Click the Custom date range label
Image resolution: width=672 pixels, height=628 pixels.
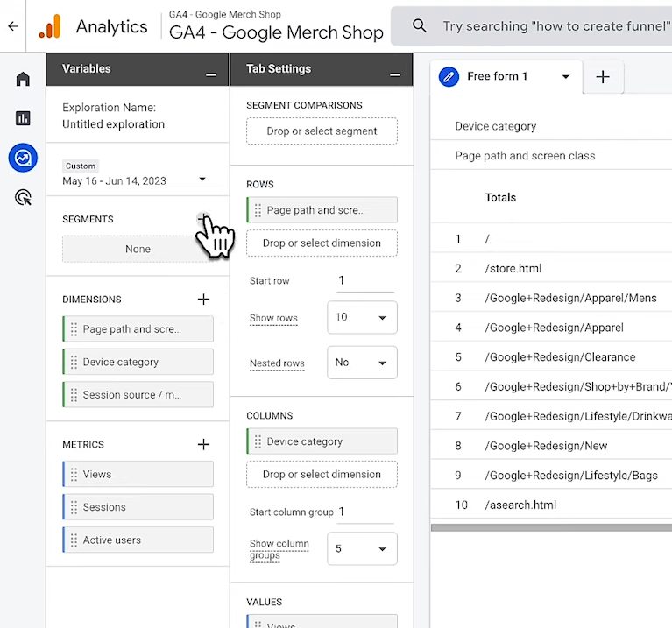click(x=80, y=166)
